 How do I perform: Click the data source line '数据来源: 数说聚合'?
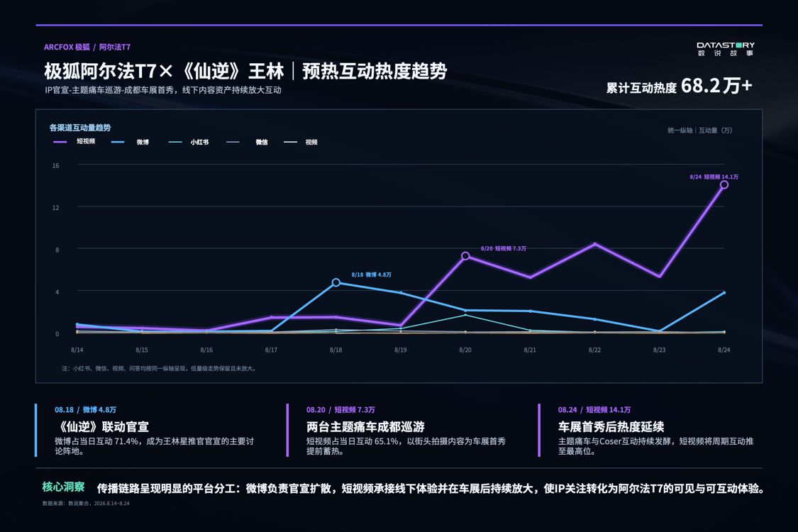[x=86, y=504]
